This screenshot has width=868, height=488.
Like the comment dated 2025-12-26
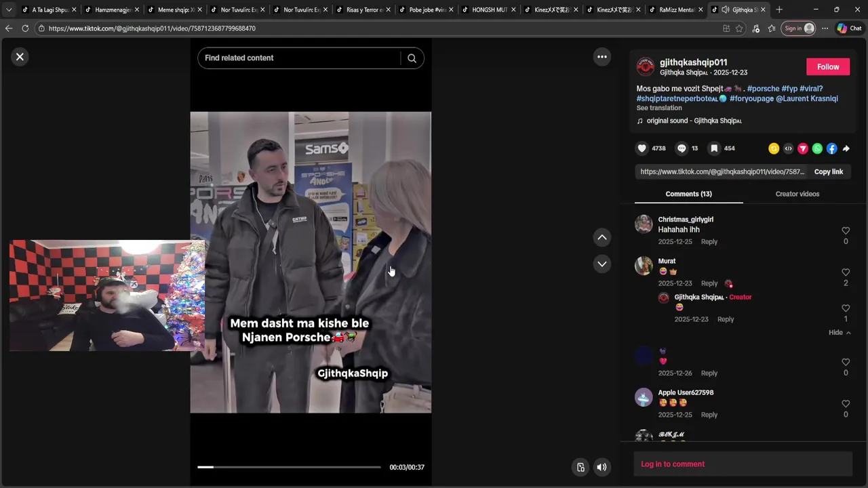pos(846,363)
